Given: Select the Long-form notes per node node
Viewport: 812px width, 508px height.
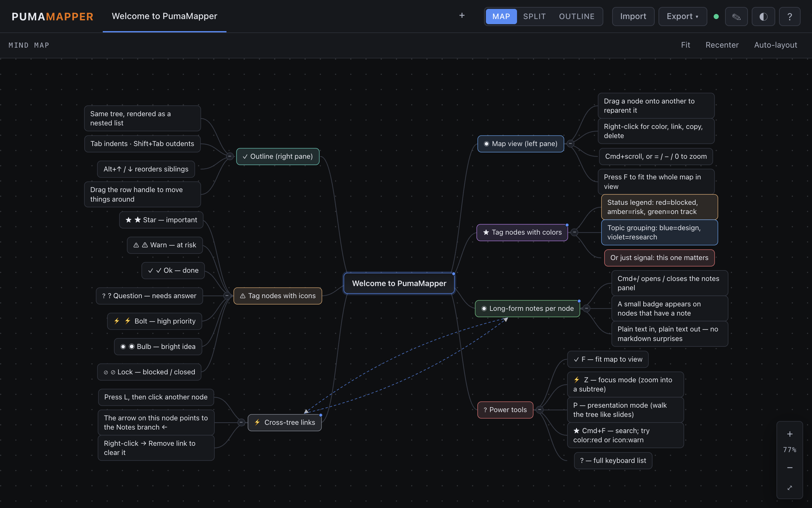Looking at the screenshot, I should pyautogui.click(x=527, y=308).
